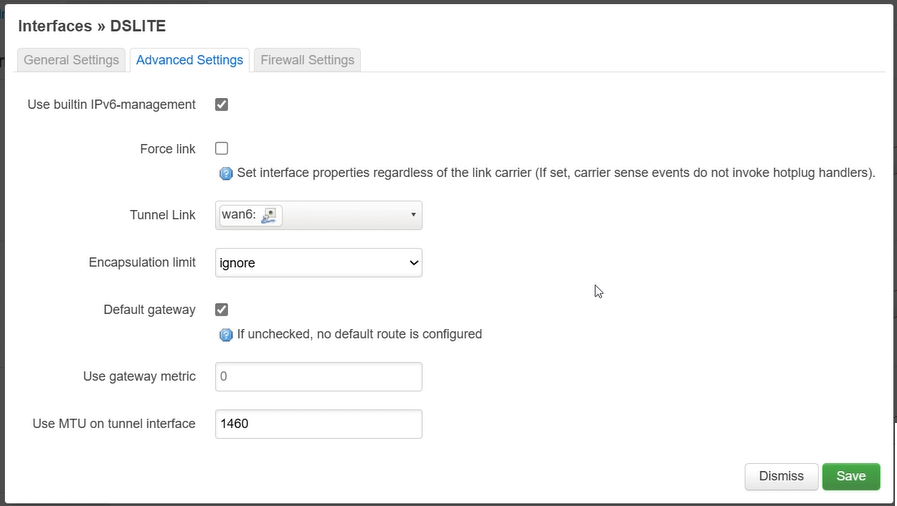Image resolution: width=897 pixels, height=506 pixels.
Task: Save the interface settings
Action: (x=850, y=476)
